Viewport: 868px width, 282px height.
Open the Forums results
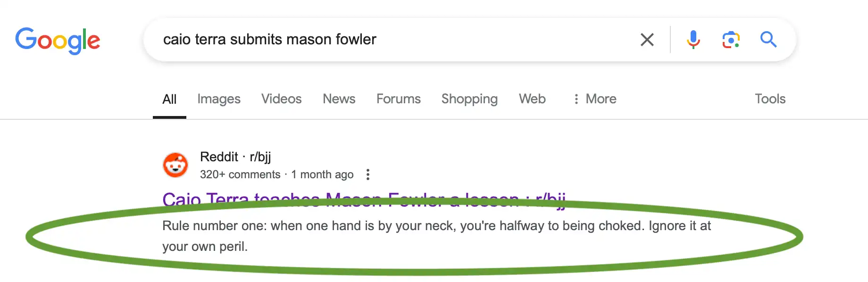(398, 99)
